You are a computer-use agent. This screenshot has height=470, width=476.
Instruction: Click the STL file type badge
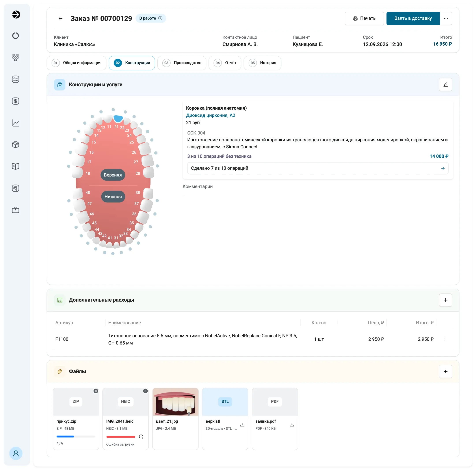click(225, 402)
